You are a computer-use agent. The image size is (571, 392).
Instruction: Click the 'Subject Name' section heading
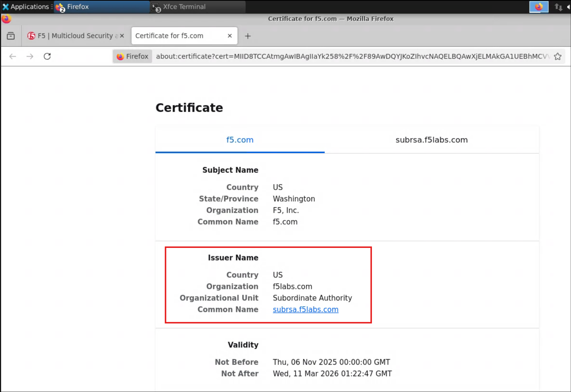(230, 170)
